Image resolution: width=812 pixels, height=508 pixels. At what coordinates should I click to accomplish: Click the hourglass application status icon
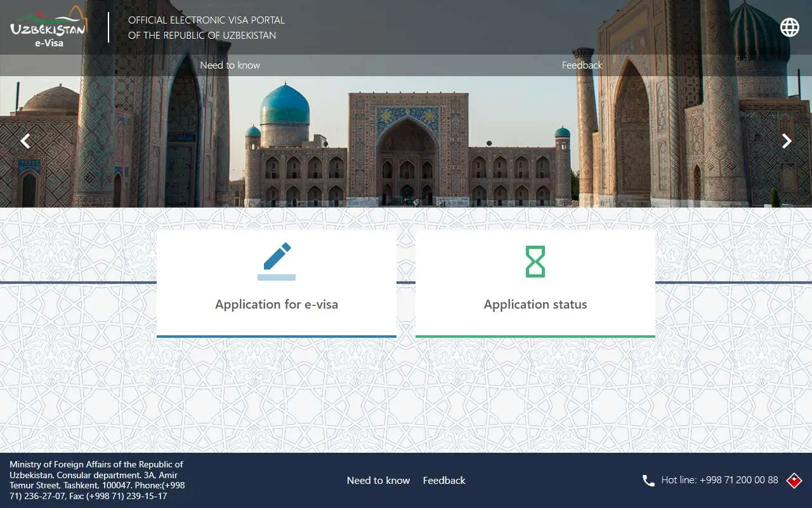click(535, 261)
